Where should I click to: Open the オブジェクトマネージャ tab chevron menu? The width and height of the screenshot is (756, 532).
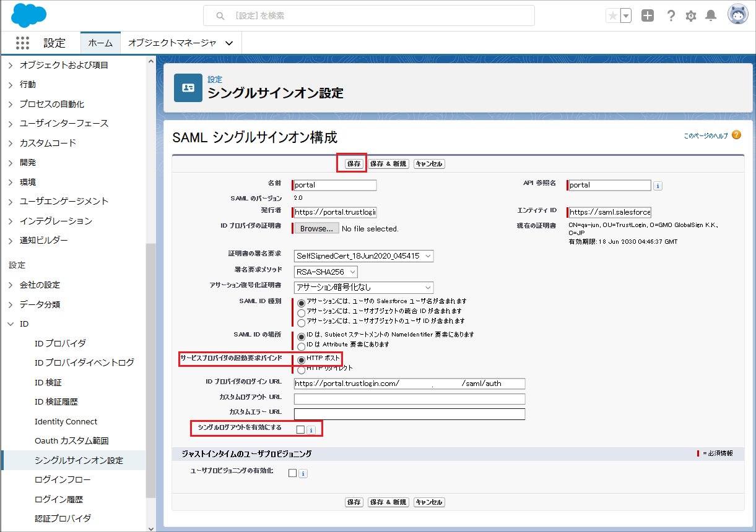click(x=229, y=43)
